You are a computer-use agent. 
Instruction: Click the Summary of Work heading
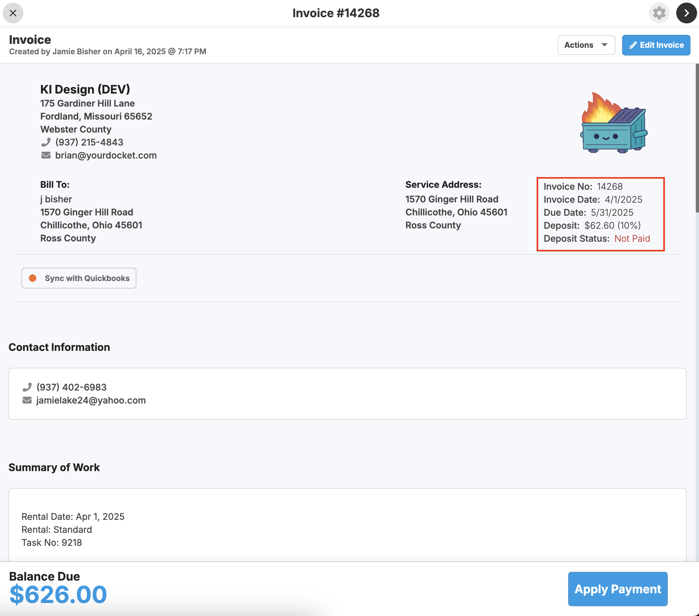(54, 467)
